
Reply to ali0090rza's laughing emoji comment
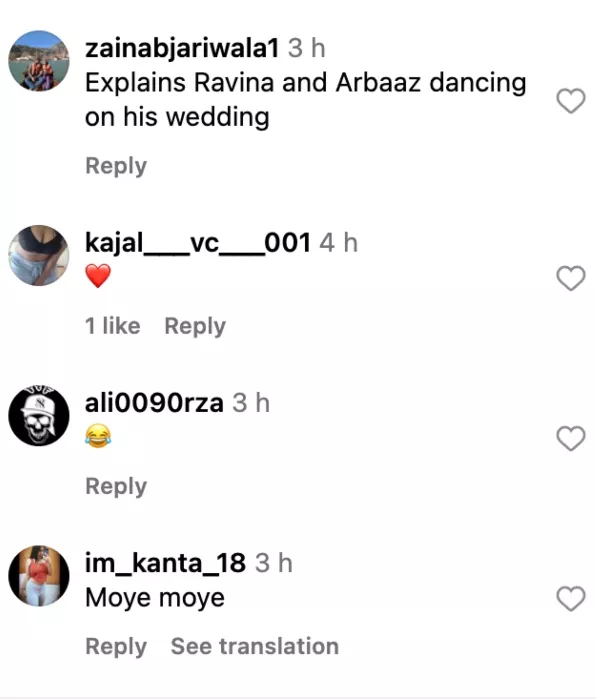coord(116,487)
